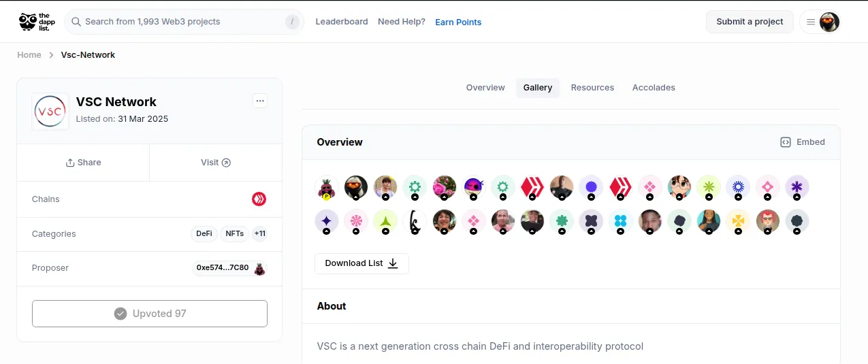Open the Earn Points link
Viewport: 868px width, 364px height.
point(458,22)
